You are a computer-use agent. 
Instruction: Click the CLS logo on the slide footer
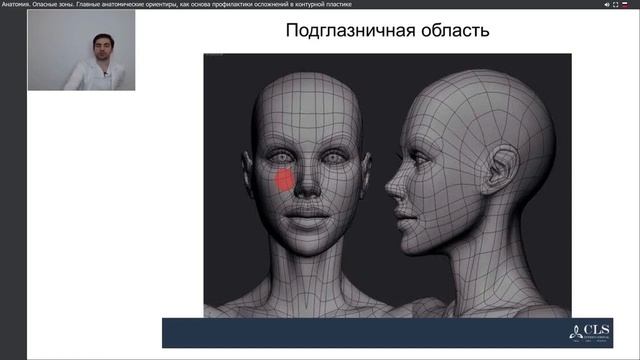pyautogui.click(x=590, y=333)
